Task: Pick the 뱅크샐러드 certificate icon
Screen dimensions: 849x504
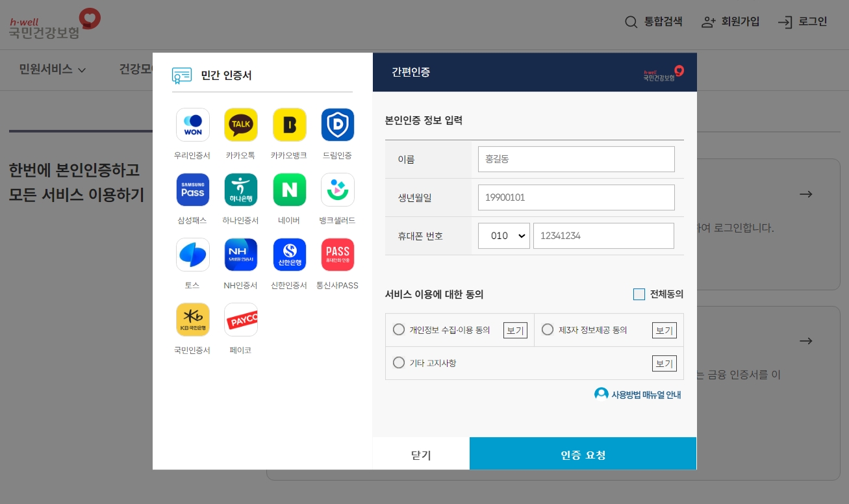Action: pos(338,190)
